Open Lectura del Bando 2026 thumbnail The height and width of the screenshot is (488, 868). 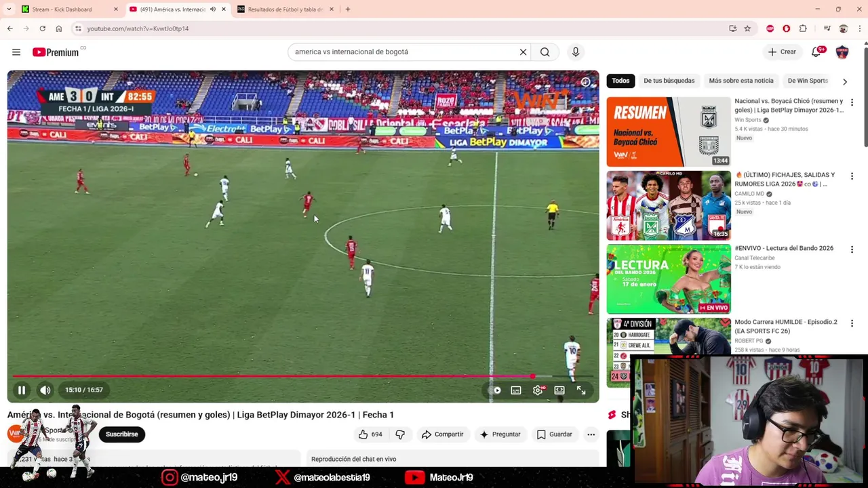(x=669, y=279)
